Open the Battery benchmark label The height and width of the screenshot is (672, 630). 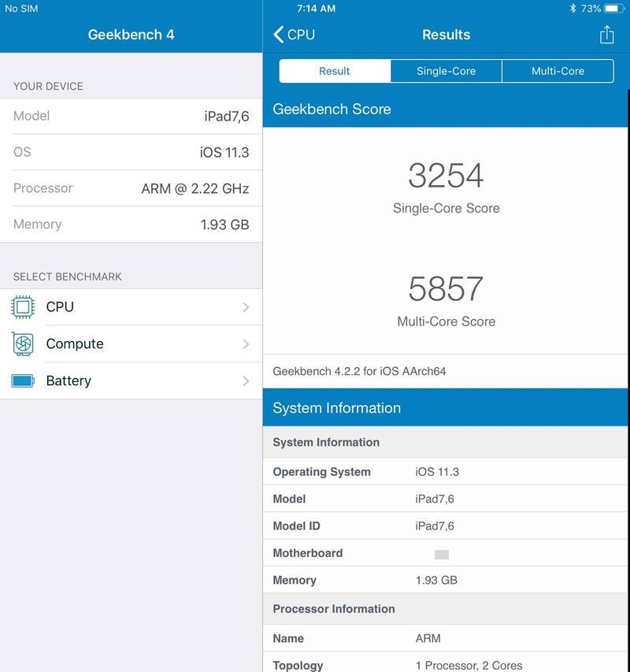pos(69,381)
